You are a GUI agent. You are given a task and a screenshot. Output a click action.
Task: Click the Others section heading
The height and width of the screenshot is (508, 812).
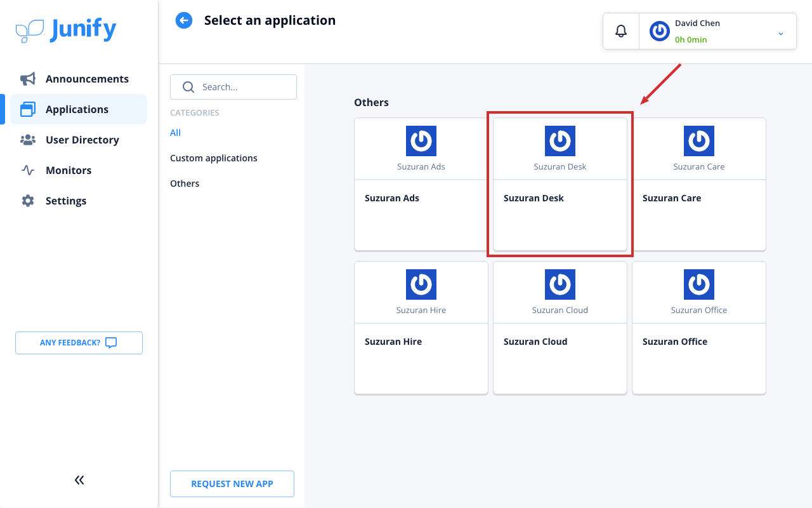click(x=371, y=102)
